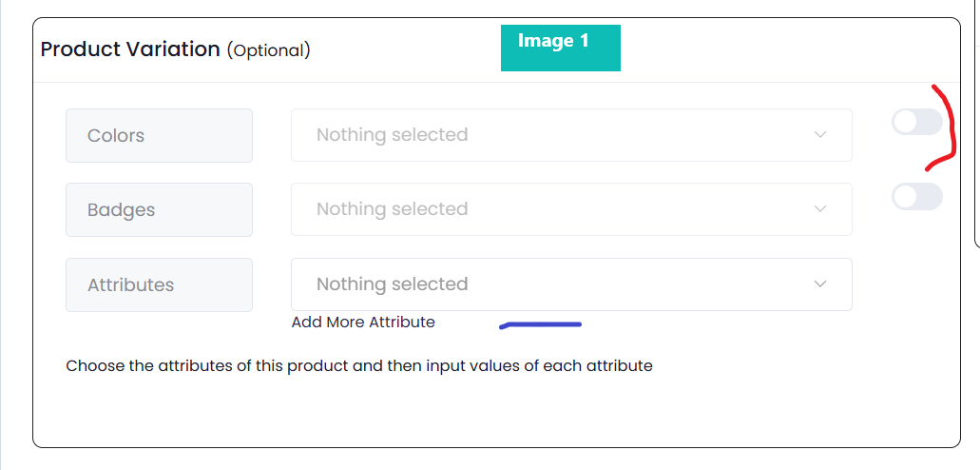980x470 pixels.
Task: Select the Attributes label field
Action: [160, 284]
